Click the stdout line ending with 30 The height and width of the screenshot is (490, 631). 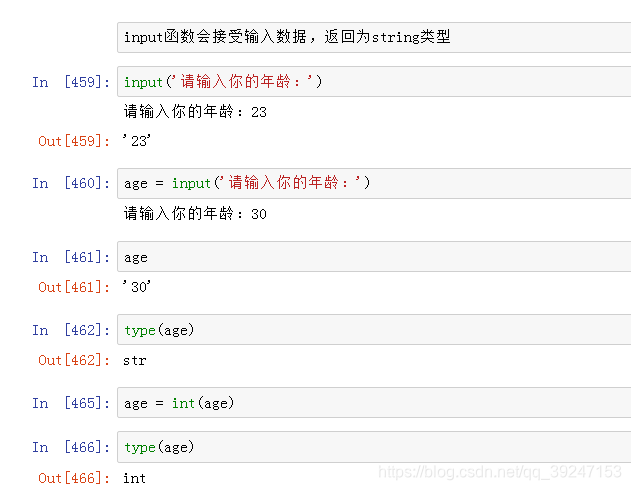tap(195, 213)
